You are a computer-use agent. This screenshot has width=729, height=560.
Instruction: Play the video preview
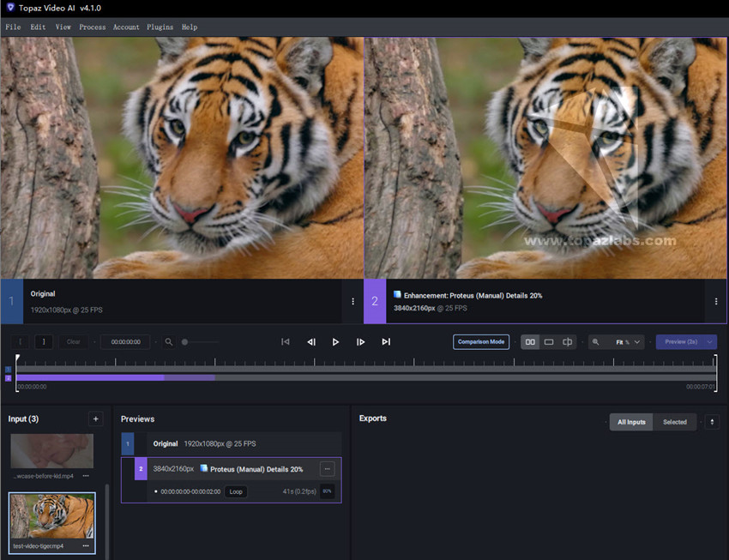(x=335, y=341)
